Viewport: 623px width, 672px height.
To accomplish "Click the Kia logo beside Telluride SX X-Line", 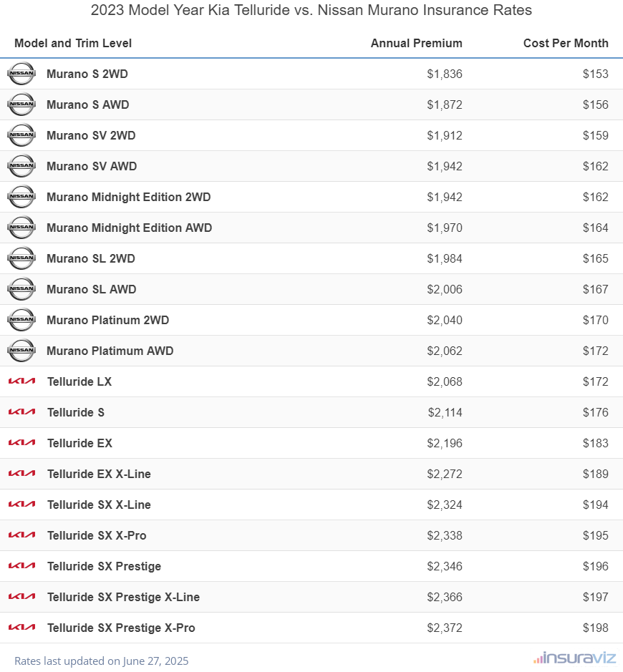I will point(22,505).
